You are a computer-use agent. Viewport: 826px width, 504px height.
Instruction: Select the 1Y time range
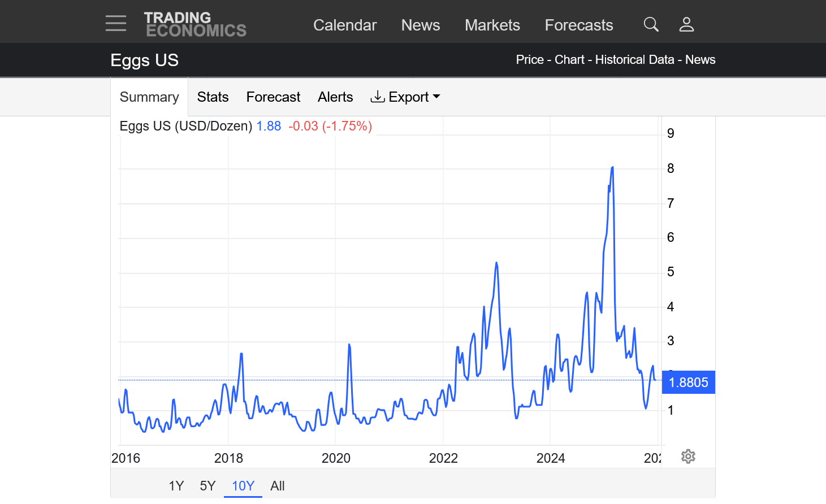coord(176,486)
